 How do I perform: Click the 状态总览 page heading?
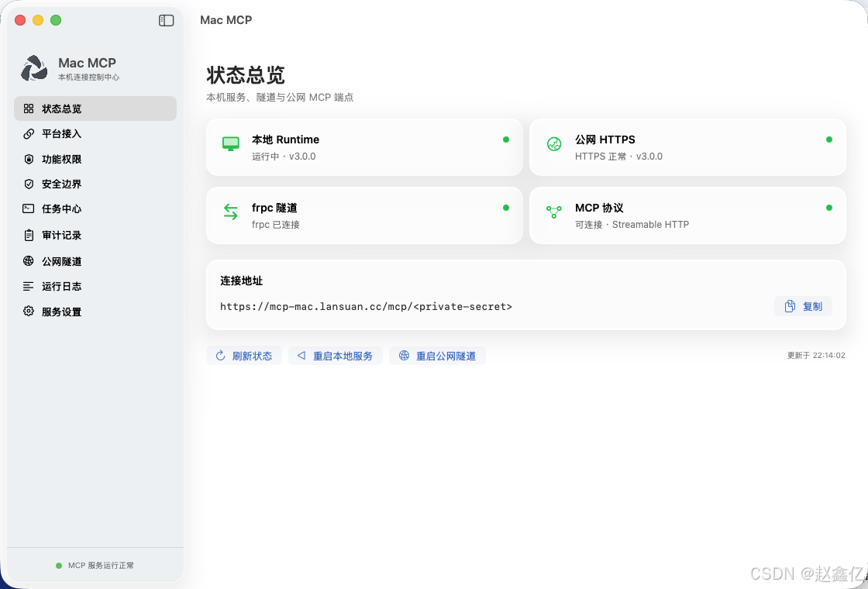click(245, 74)
